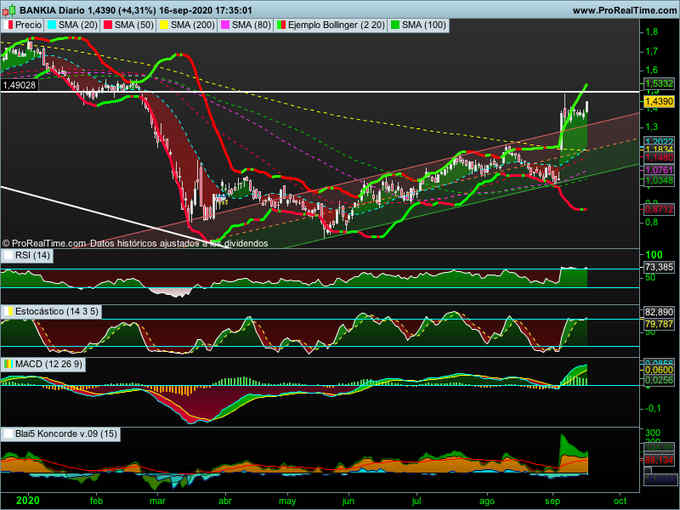Click the 0,8712 red price tag
Image resolution: width=680 pixels, height=510 pixels.
click(x=659, y=209)
